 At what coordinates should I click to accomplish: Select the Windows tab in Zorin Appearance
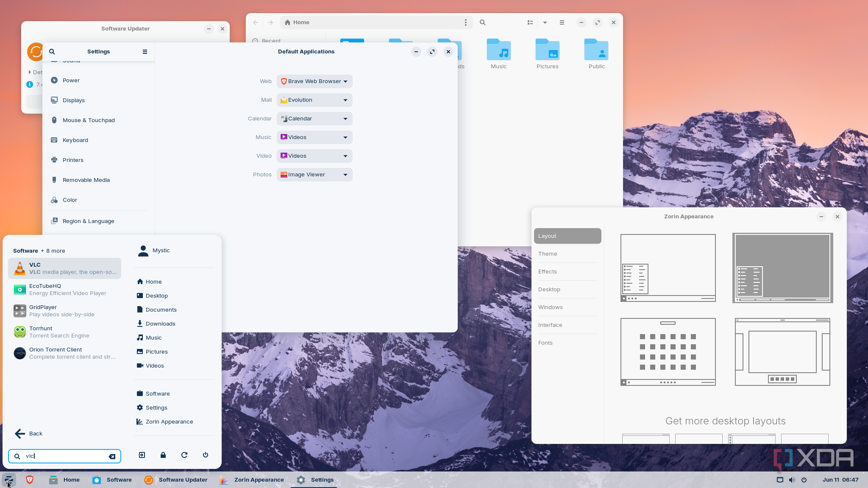(x=568, y=307)
